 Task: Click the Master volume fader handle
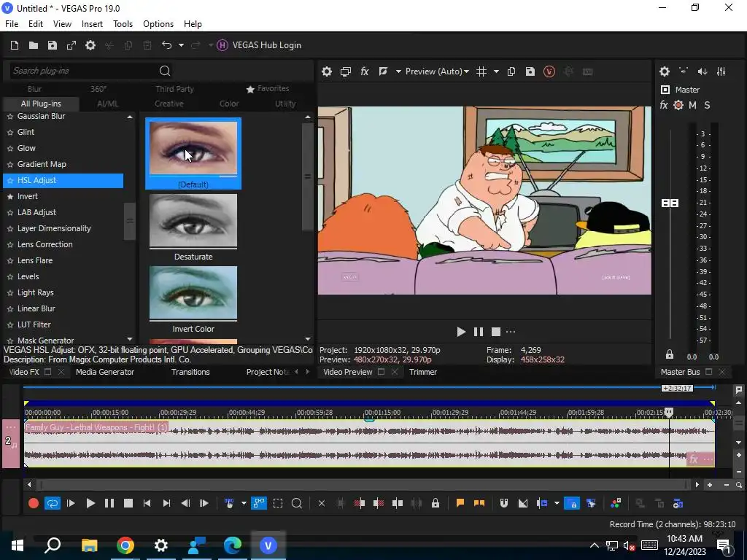click(x=670, y=203)
